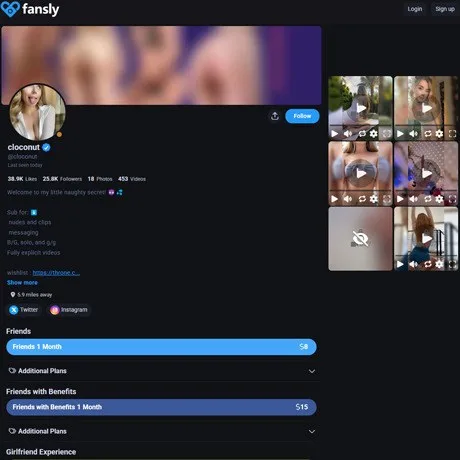This screenshot has height=460, width=460.
Task: Reveal the hidden media with crossed-eye icon
Action: (x=360, y=239)
